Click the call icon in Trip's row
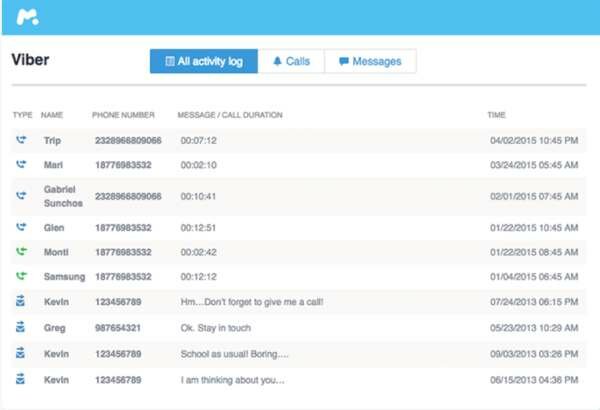 [21, 140]
